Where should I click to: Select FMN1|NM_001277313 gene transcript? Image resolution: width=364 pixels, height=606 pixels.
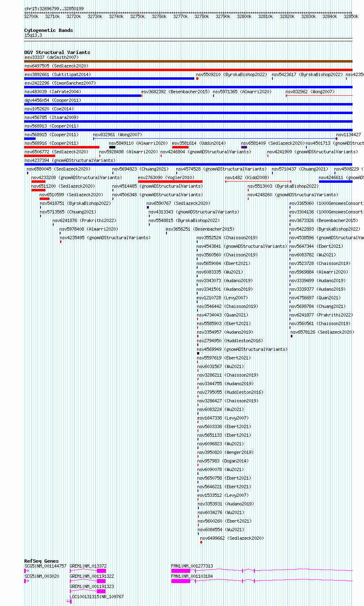point(262,570)
